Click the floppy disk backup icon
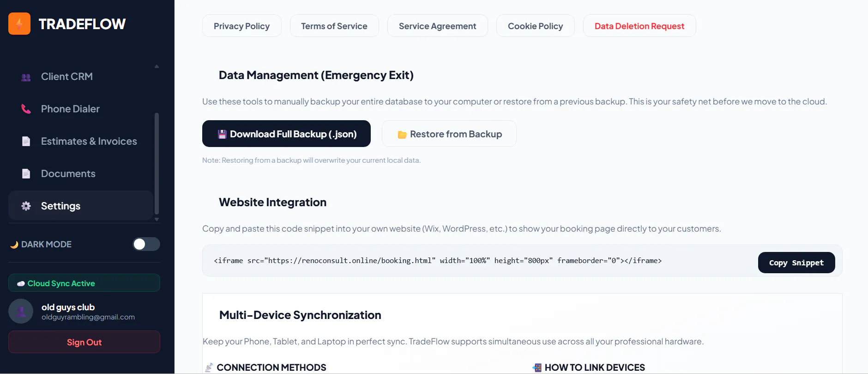The image size is (868, 374). coord(222,134)
